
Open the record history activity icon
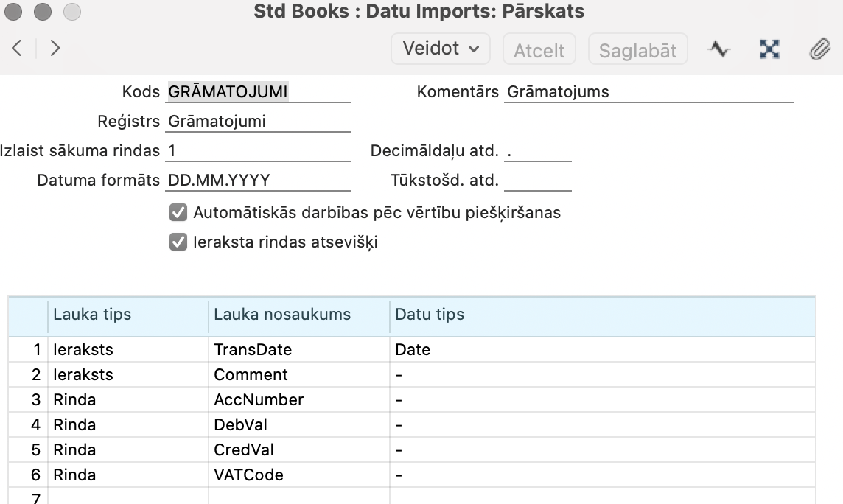point(718,49)
